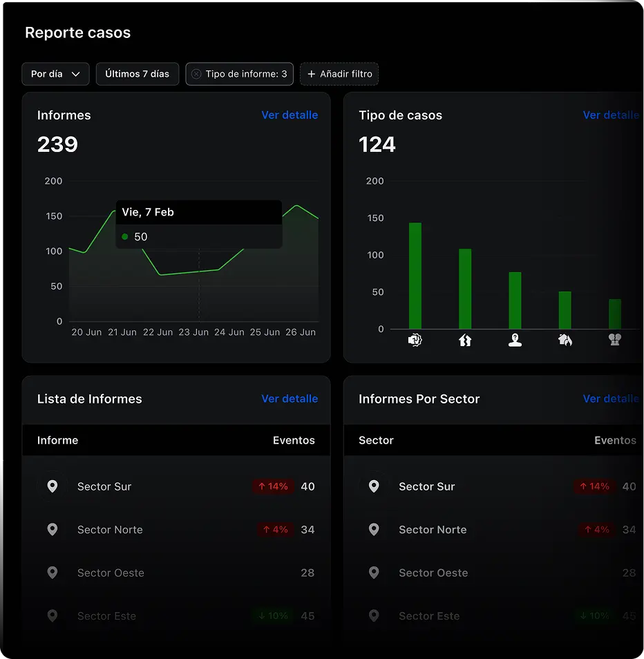Open the Por día dropdown
This screenshot has width=644, height=659.
[x=55, y=74]
